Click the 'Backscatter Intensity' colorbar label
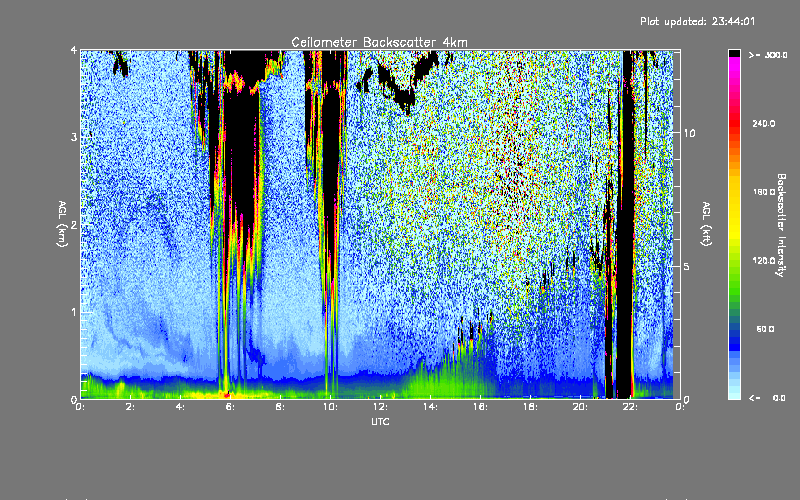 tap(781, 225)
